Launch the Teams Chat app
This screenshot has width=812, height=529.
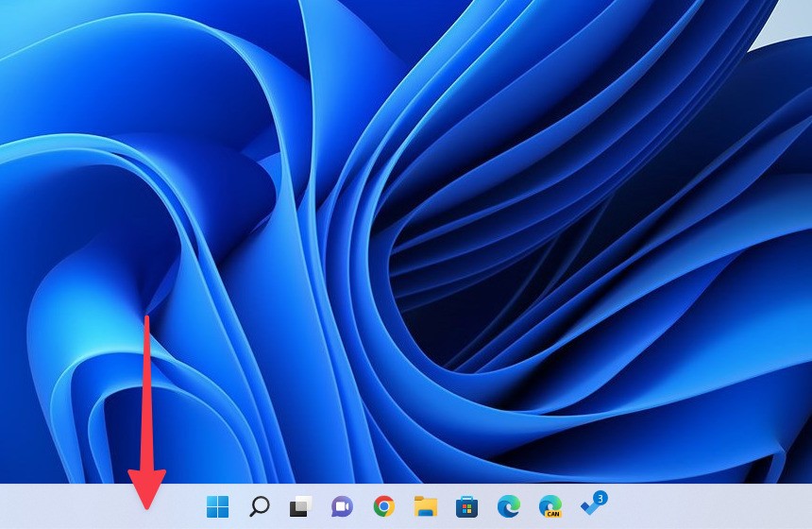point(342,506)
